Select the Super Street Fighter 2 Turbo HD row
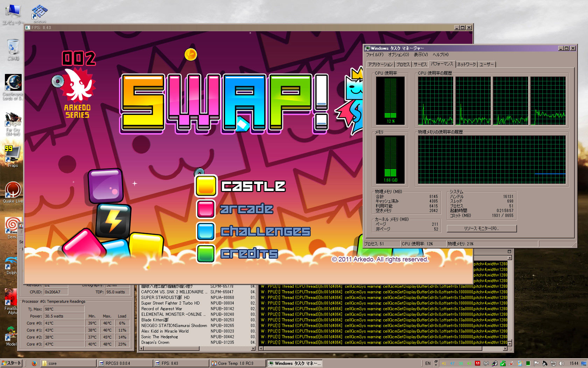The image size is (588, 368). point(198,303)
